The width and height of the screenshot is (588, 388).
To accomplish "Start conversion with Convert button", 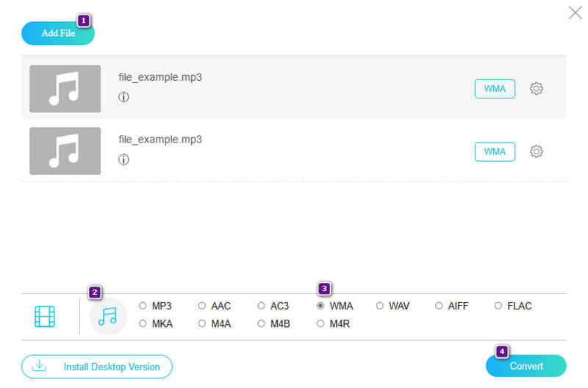I will (x=526, y=366).
